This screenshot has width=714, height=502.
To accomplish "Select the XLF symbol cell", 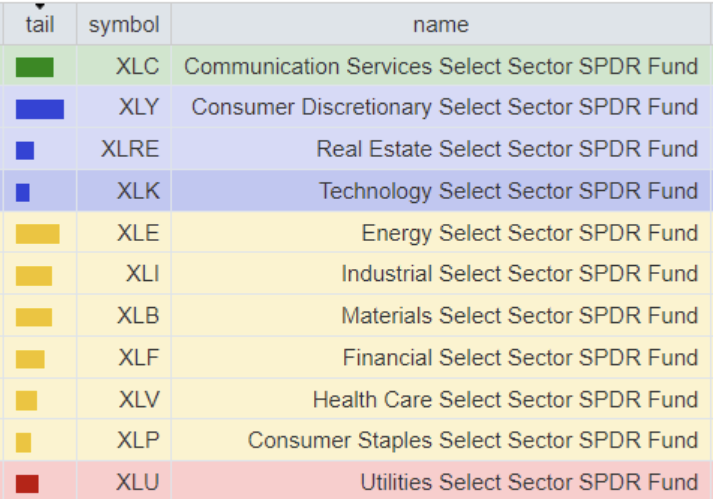I will coord(138,358).
